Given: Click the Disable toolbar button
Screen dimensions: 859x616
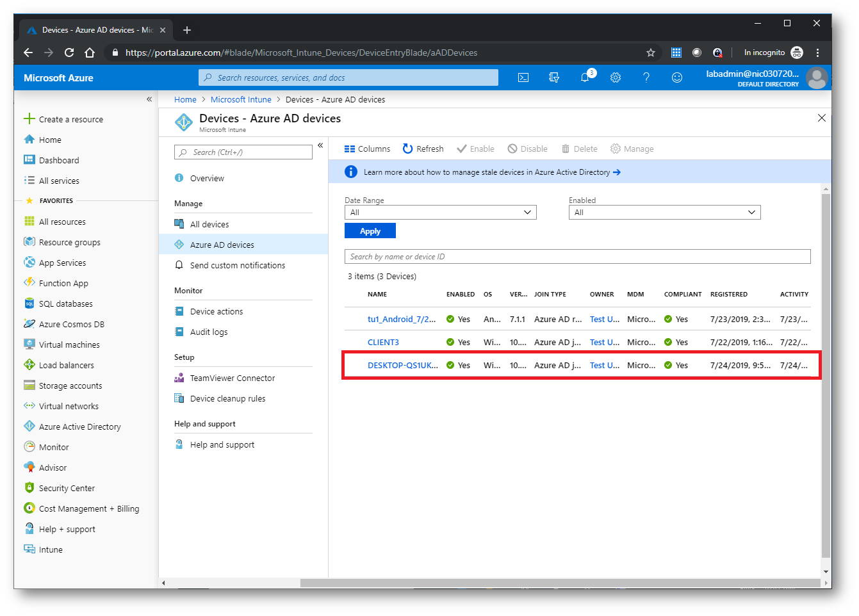Looking at the screenshot, I should tap(527, 149).
